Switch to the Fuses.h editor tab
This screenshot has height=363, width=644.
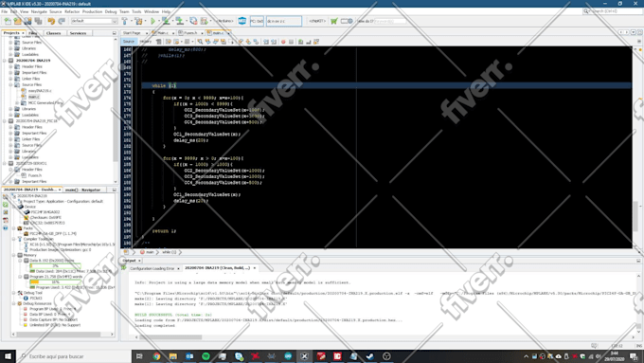[190, 33]
